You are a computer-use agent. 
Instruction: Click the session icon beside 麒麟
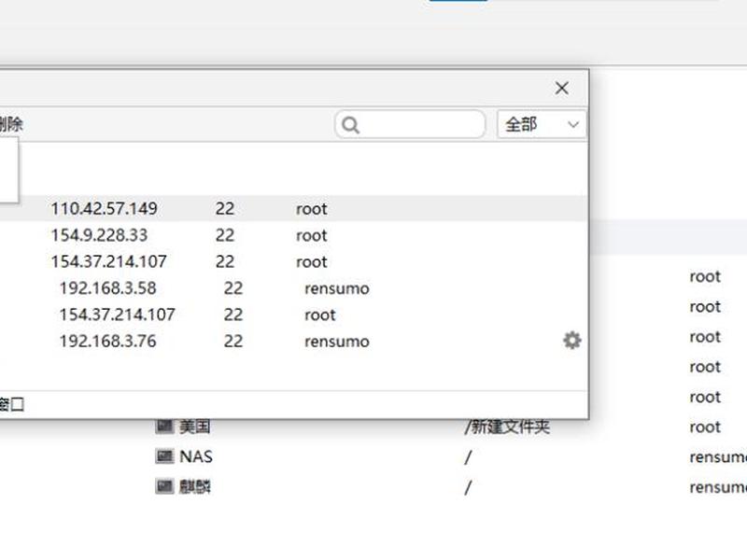165,486
